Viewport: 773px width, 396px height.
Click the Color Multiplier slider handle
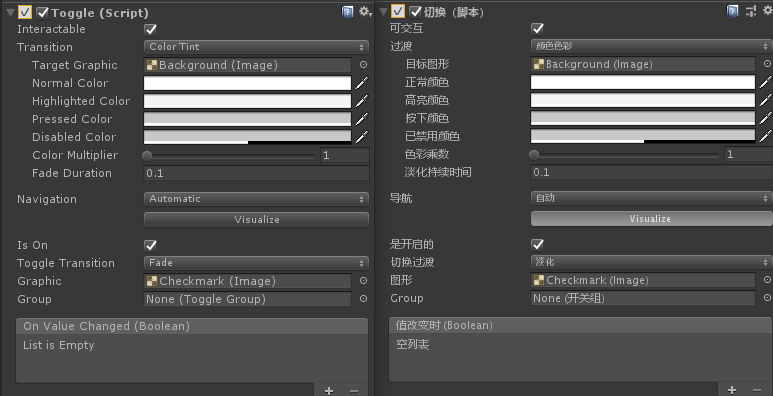click(x=147, y=156)
